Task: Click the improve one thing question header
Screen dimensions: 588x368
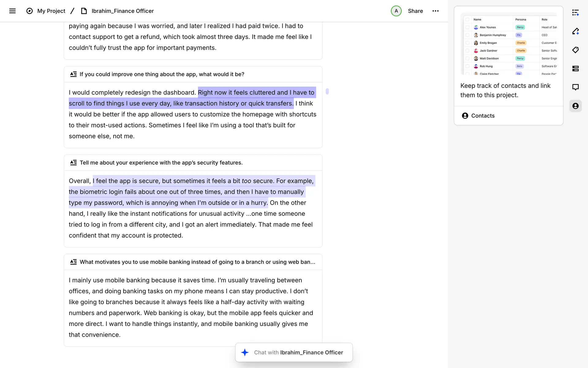Action: pyautogui.click(x=162, y=75)
